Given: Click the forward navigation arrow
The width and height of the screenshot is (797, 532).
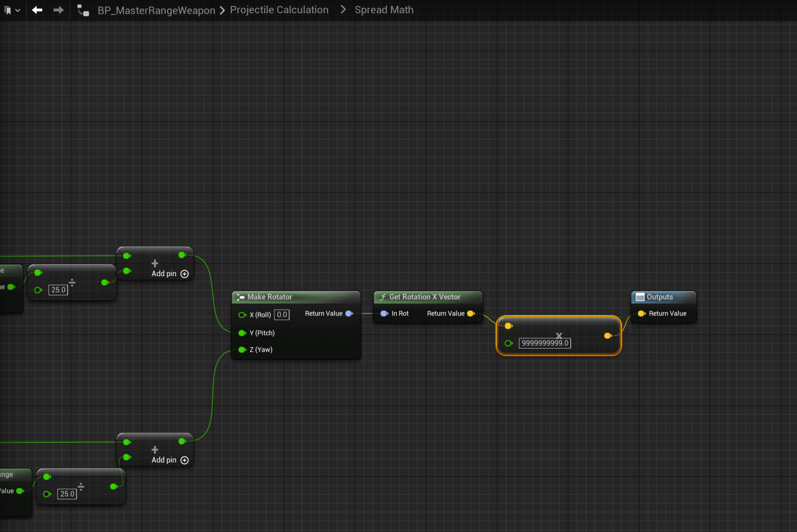Looking at the screenshot, I should coord(58,10).
